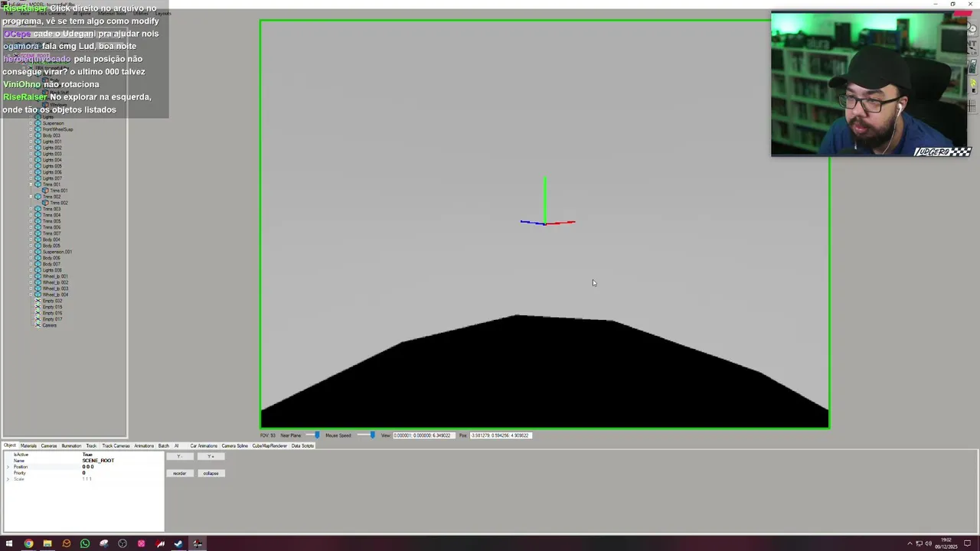Image resolution: width=980 pixels, height=551 pixels.
Task: Switch to the Materials tab
Action: click(28, 445)
